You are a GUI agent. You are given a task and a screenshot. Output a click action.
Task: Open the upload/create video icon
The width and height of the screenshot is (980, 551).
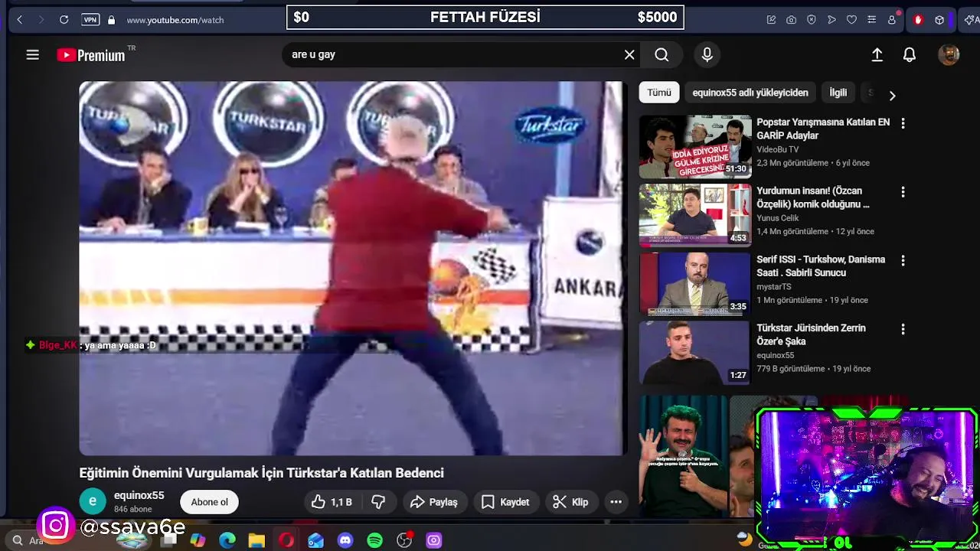(877, 54)
